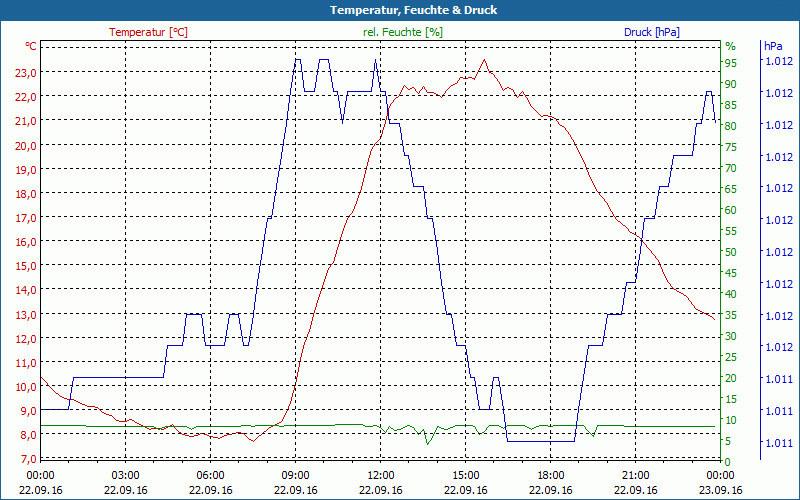Select the 18:00 time axis label
The width and height of the screenshot is (800, 500).
tap(551, 476)
